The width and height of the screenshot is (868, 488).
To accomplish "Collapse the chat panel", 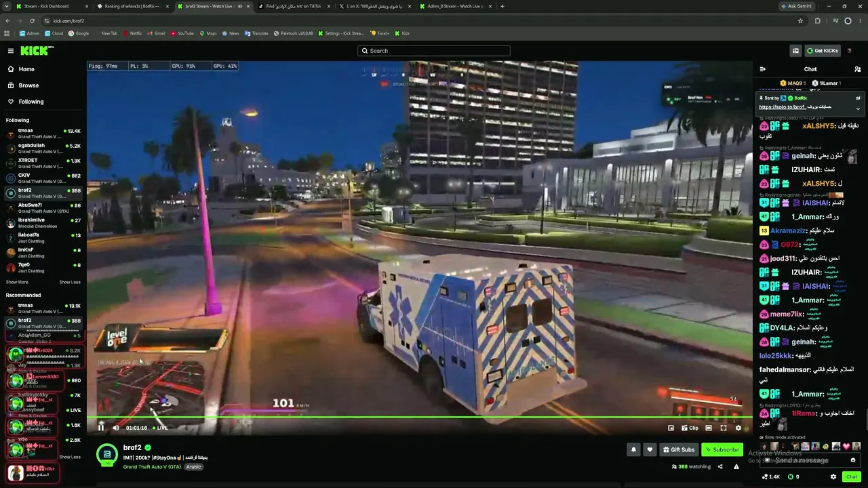I will tap(762, 69).
